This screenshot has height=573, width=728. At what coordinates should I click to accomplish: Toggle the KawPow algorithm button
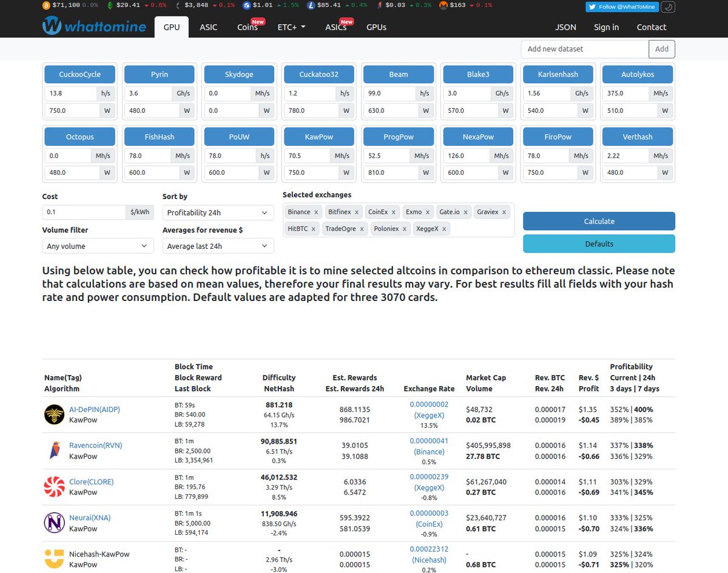point(318,137)
